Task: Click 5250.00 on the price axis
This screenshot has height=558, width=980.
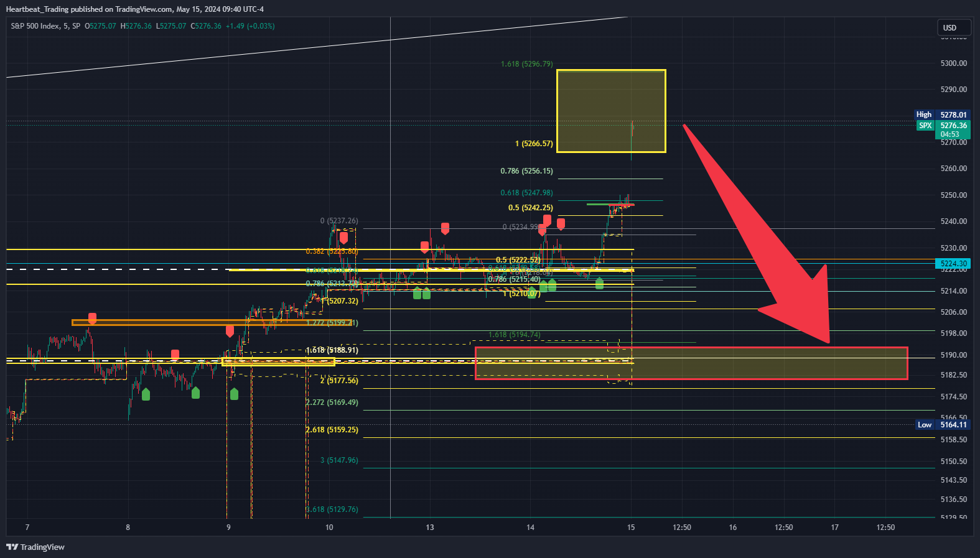Action: (954, 195)
